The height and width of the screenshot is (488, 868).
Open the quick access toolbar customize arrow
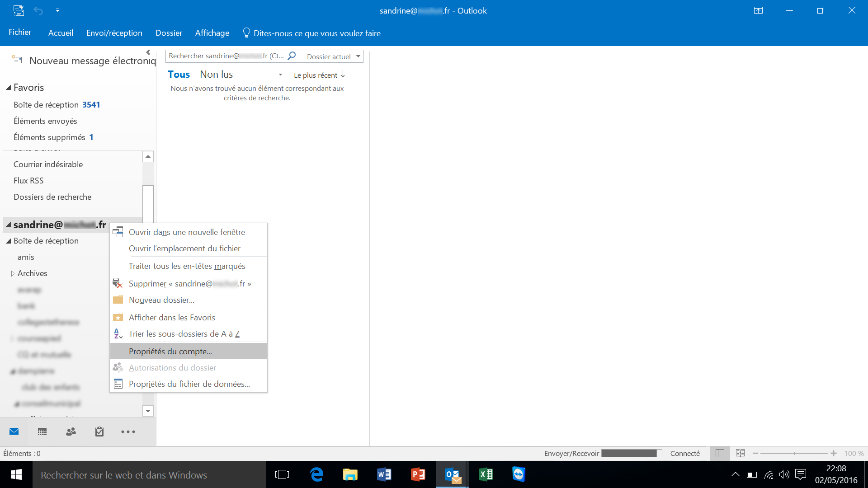click(57, 10)
